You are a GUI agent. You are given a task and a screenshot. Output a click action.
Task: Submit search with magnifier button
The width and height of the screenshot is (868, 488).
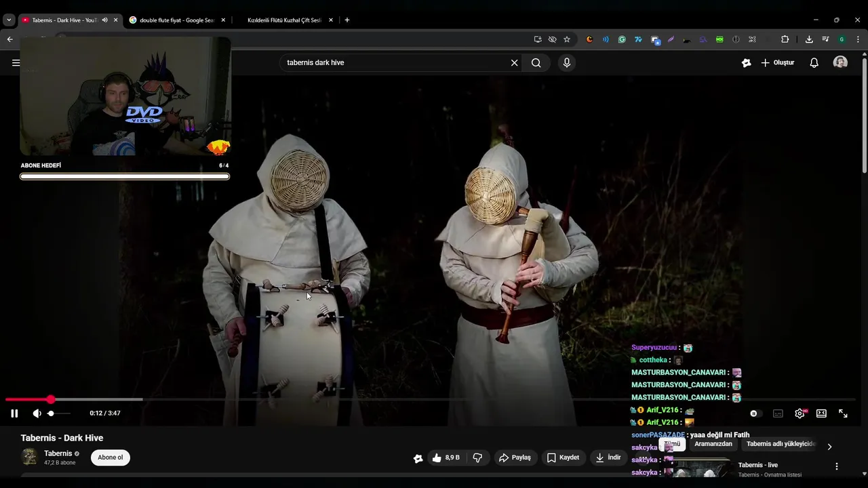pos(536,62)
